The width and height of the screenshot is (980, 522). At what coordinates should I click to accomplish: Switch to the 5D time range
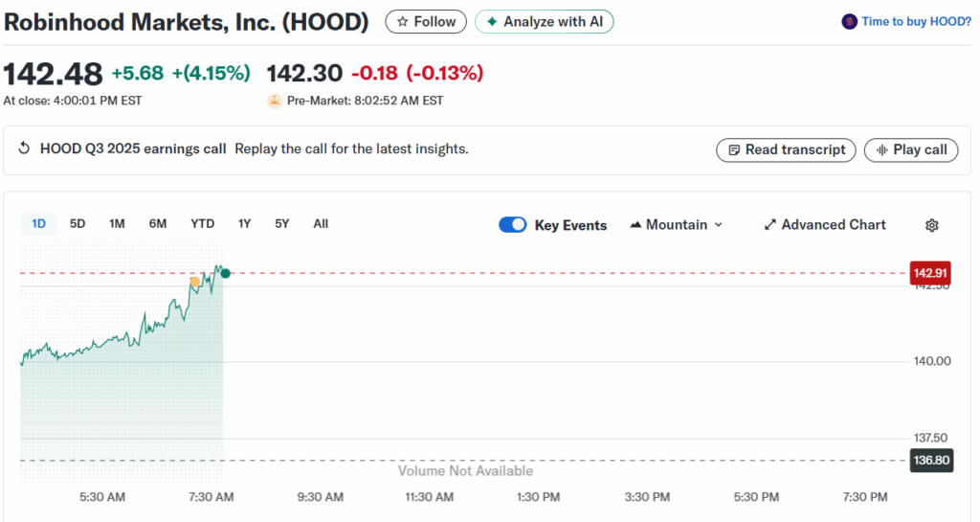tap(78, 224)
